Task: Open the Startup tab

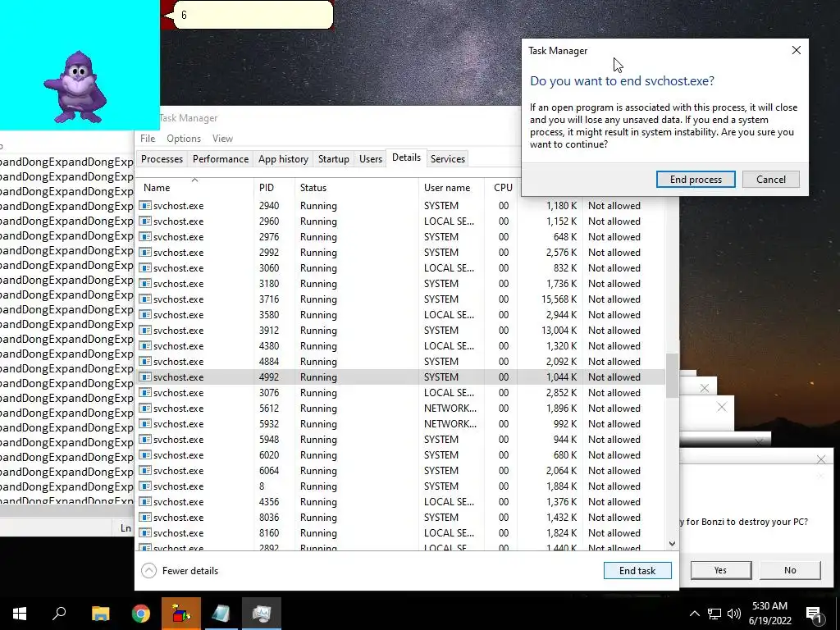Action: 333,159
